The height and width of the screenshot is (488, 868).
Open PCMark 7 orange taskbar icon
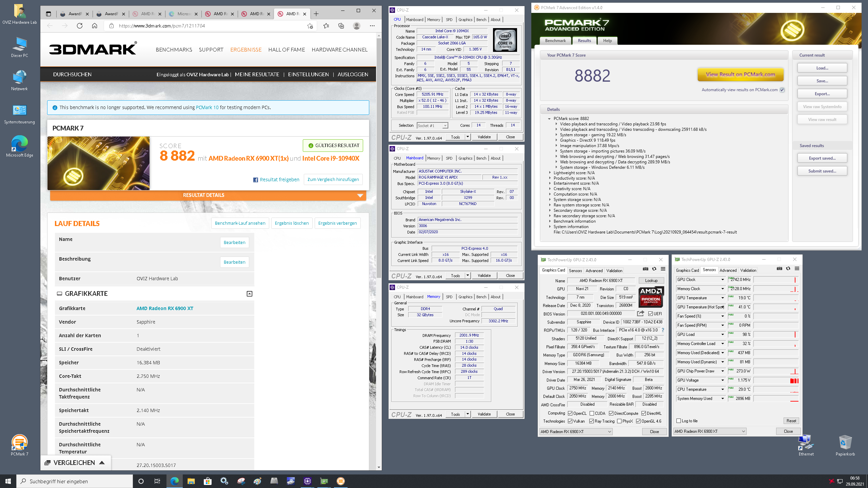(x=341, y=481)
